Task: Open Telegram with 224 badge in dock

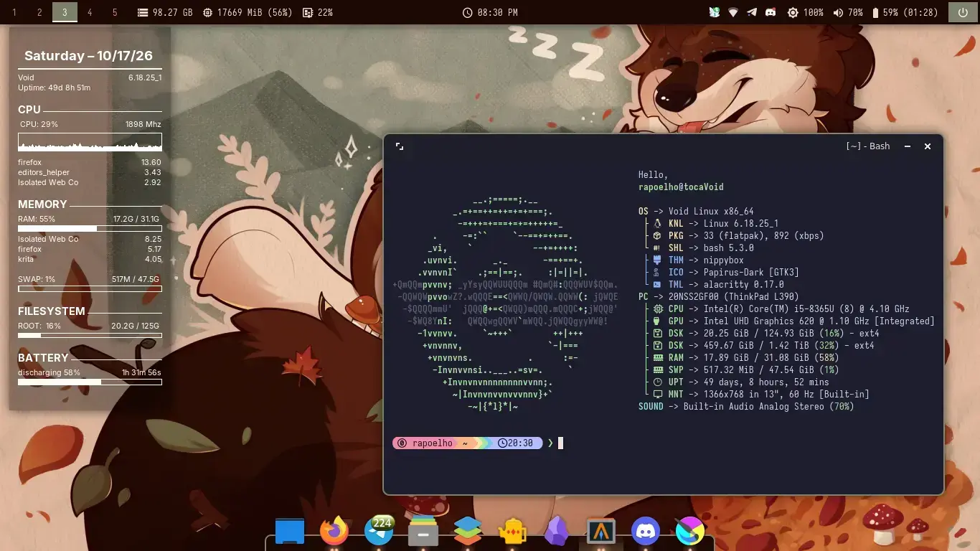Action: point(379,531)
